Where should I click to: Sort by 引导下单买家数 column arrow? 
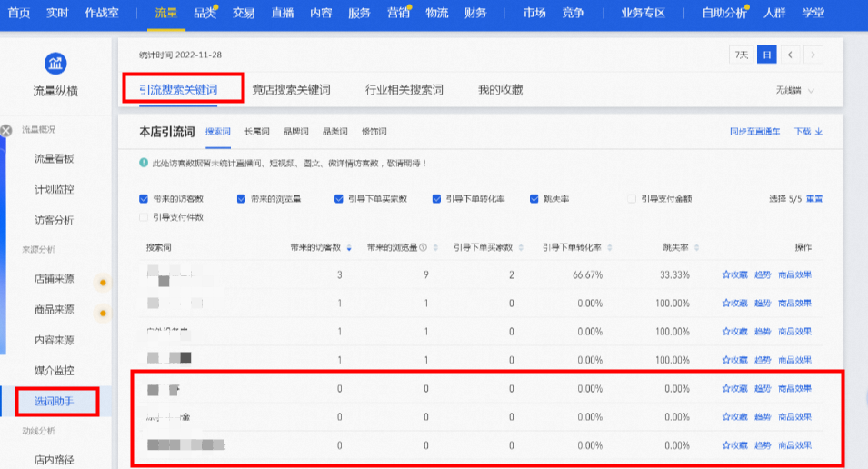(x=521, y=248)
